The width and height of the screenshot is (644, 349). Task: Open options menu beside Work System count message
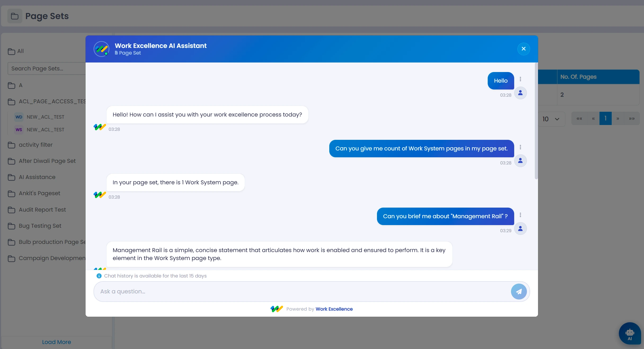[x=520, y=147]
